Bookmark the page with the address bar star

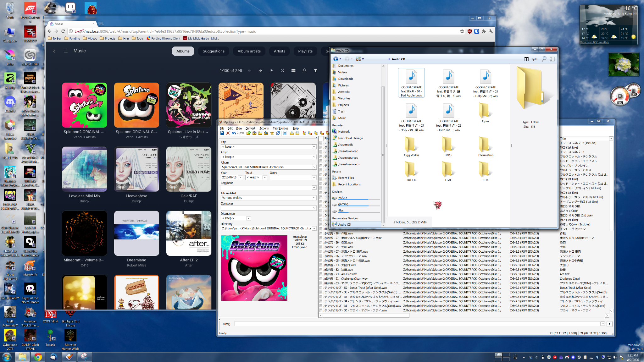[x=462, y=31]
